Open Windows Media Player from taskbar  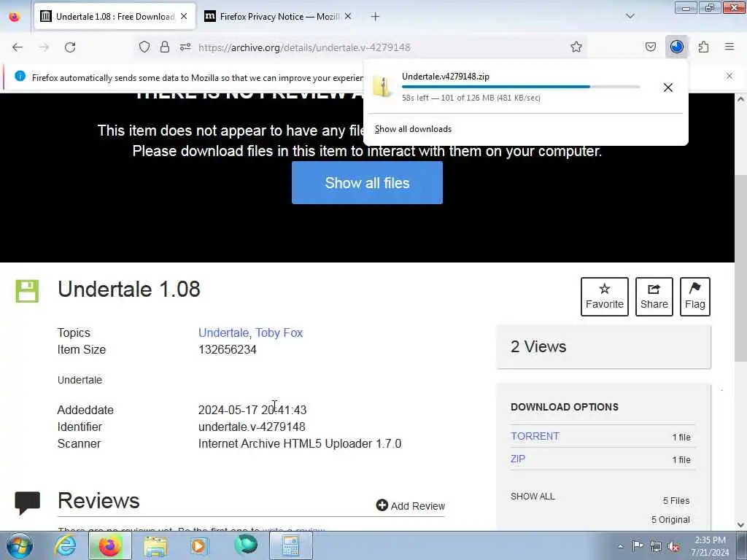(198, 545)
